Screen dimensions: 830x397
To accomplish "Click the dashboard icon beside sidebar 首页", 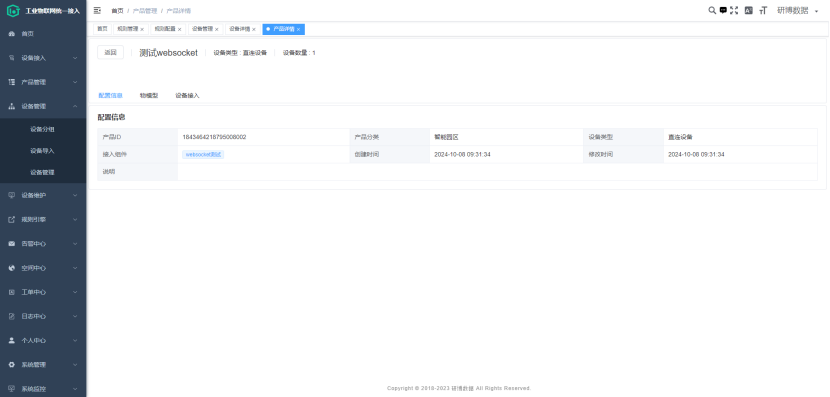I will [x=12, y=34].
